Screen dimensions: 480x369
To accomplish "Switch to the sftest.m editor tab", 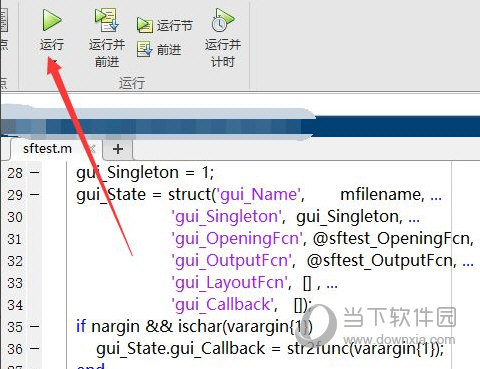I will pyautogui.click(x=47, y=149).
